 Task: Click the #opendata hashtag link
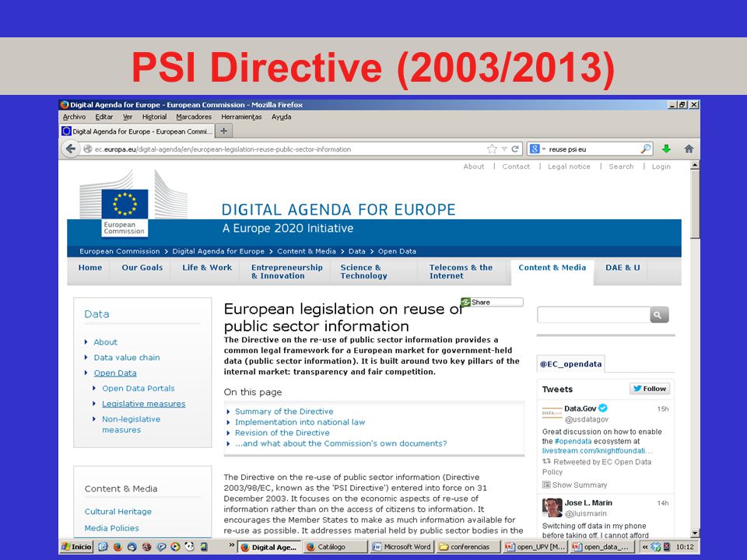(573, 442)
